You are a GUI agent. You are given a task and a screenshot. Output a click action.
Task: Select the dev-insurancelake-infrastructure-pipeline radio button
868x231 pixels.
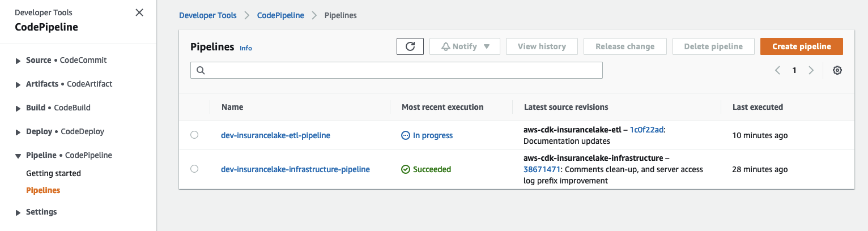point(194,169)
